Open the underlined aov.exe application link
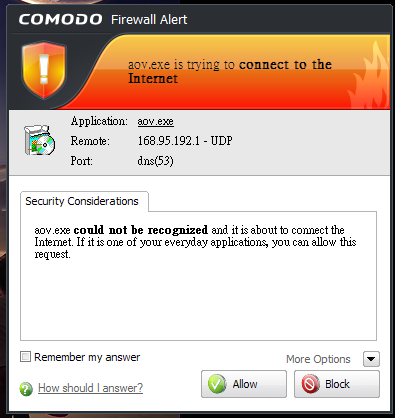 coord(155,121)
